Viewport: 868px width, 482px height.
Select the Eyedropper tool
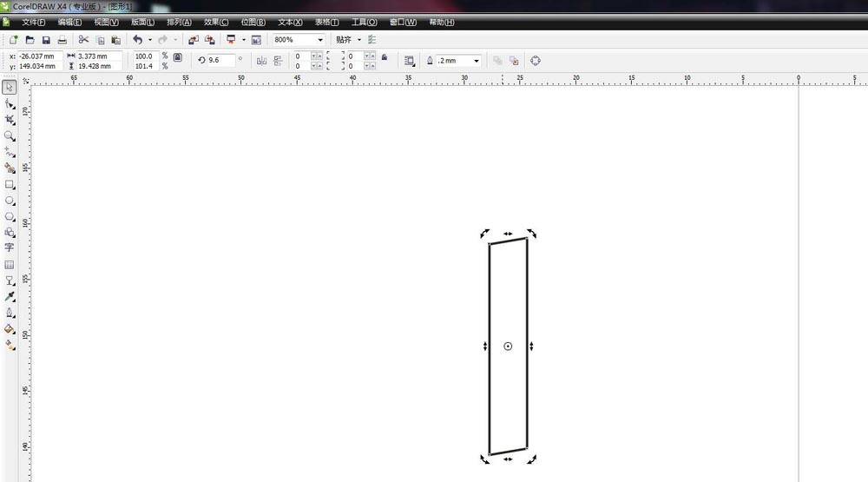pos(10,296)
